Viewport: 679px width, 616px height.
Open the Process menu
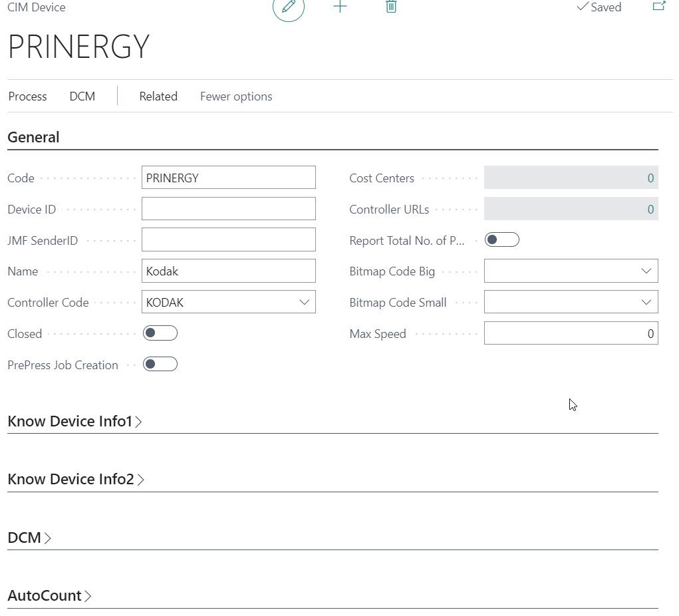tap(28, 96)
